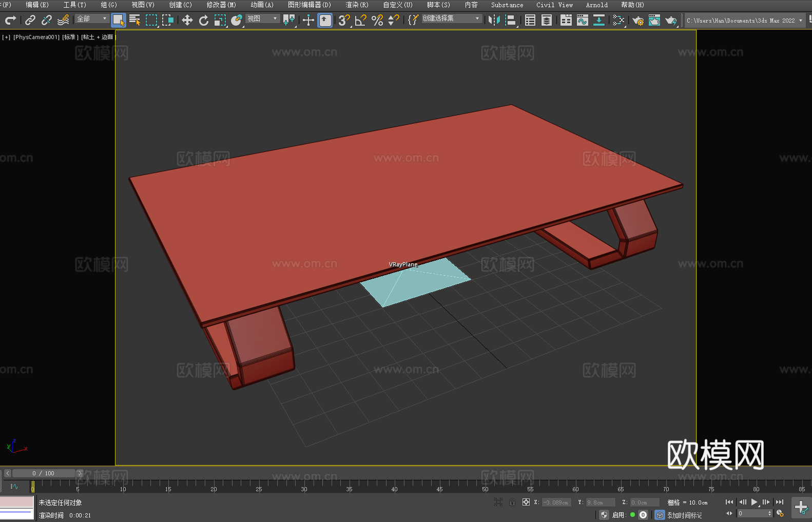Viewport: 812px width, 522px height.
Task: Open Edit Named Selection Sets icon
Action: 413,20
